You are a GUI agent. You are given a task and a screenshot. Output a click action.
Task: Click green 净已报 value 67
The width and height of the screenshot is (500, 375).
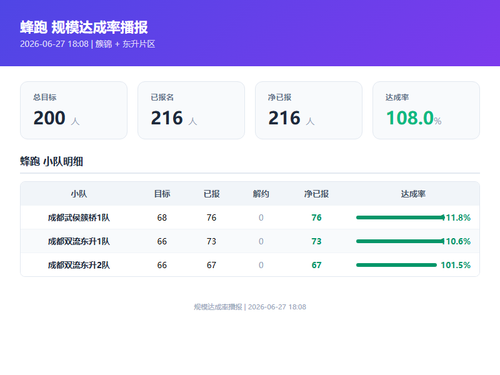point(316,265)
